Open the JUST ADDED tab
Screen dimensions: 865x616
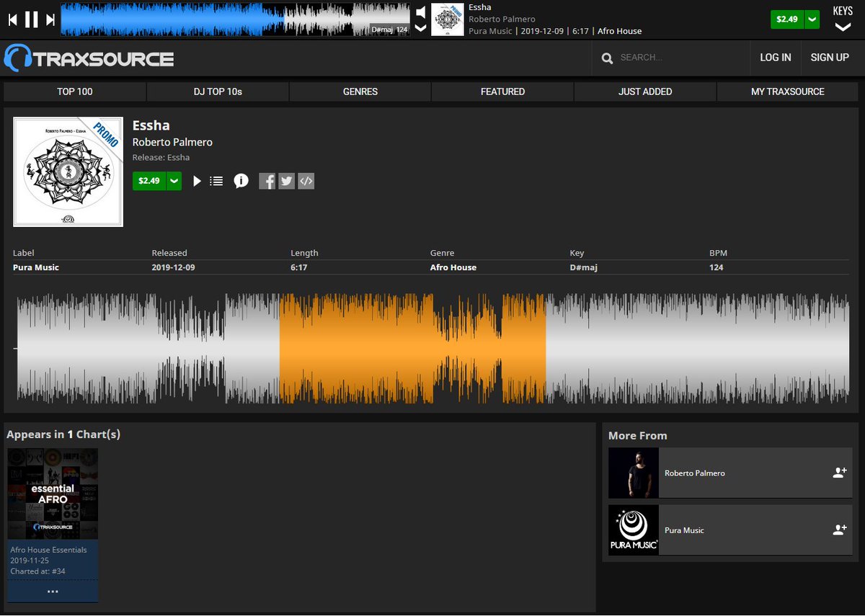pos(645,91)
